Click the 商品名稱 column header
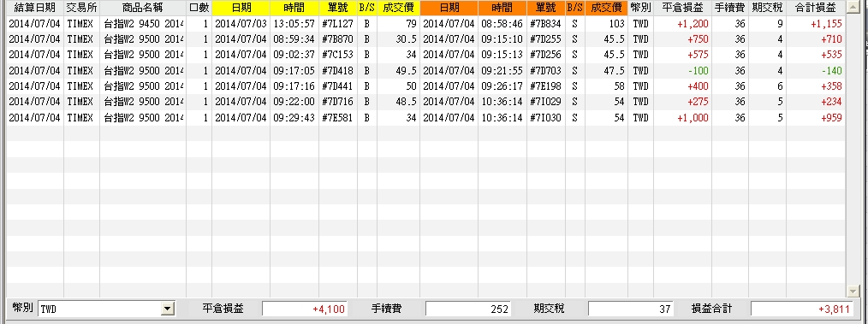This screenshot has width=868, height=324. (143, 8)
